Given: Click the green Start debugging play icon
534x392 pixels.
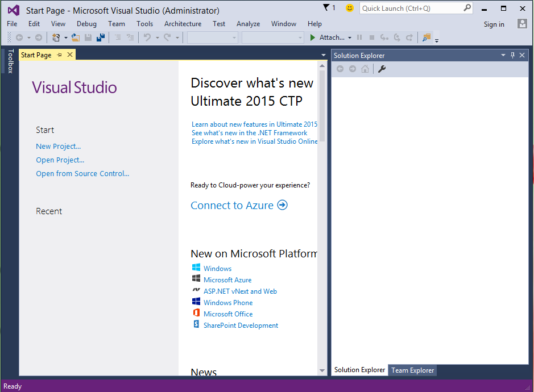Looking at the screenshot, I should pos(312,37).
